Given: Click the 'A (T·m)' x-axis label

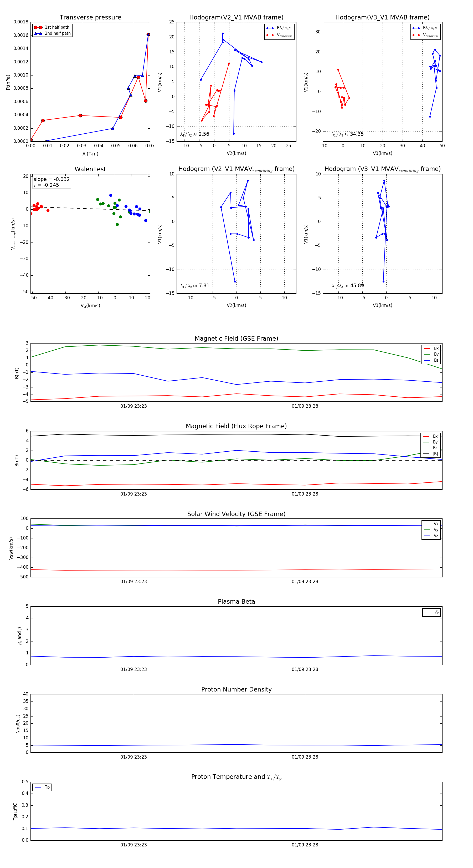Looking at the screenshot, I should 90,154.
